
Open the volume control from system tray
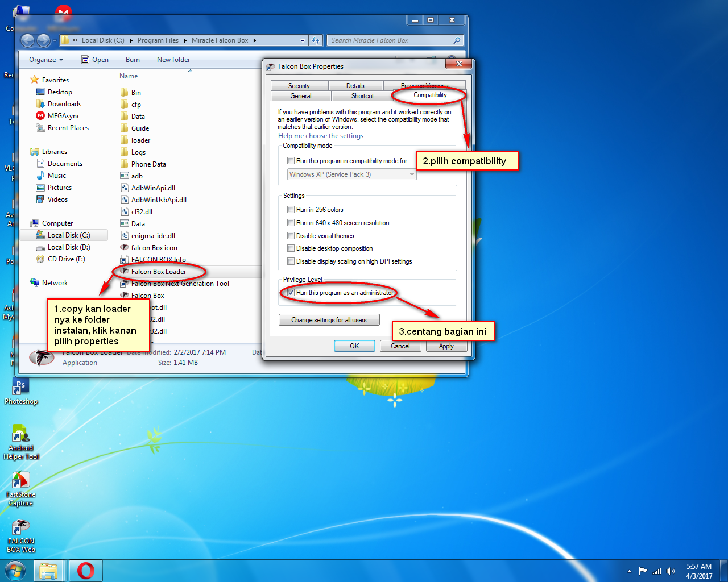671,571
